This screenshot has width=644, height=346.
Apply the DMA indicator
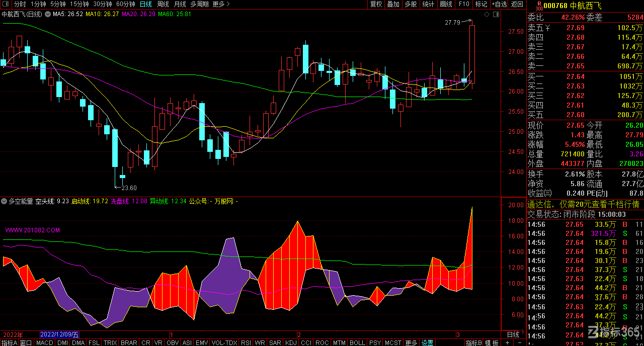click(78, 342)
